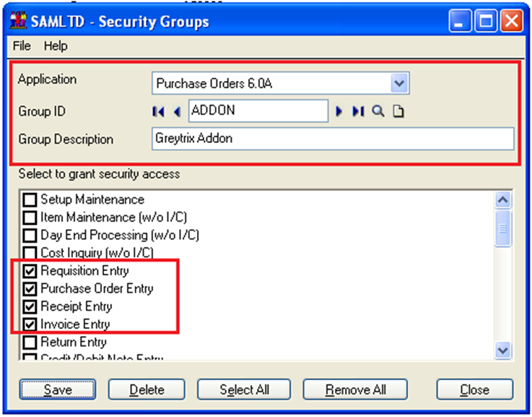Uncheck the Invoice Entry checkbox
This screenshot has width=532, height=417.
(30, 324)
